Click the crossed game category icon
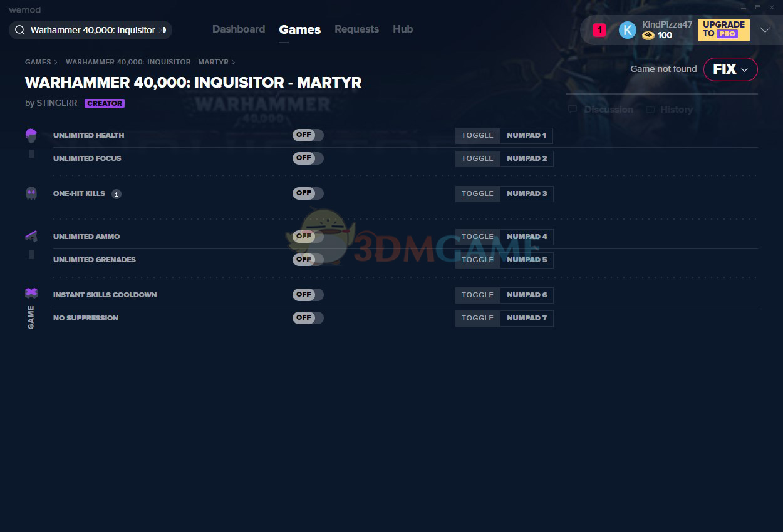 pos(31,293)
